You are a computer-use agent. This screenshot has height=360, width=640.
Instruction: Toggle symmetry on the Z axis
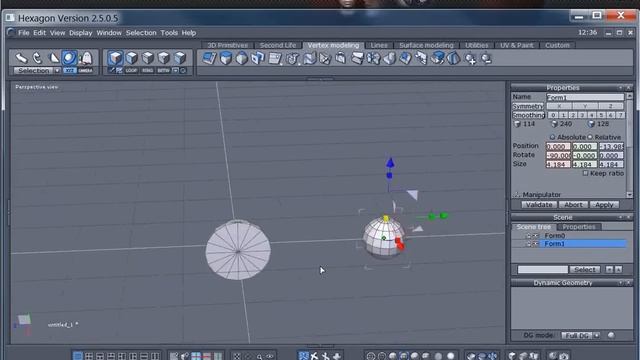click(611, 106)
